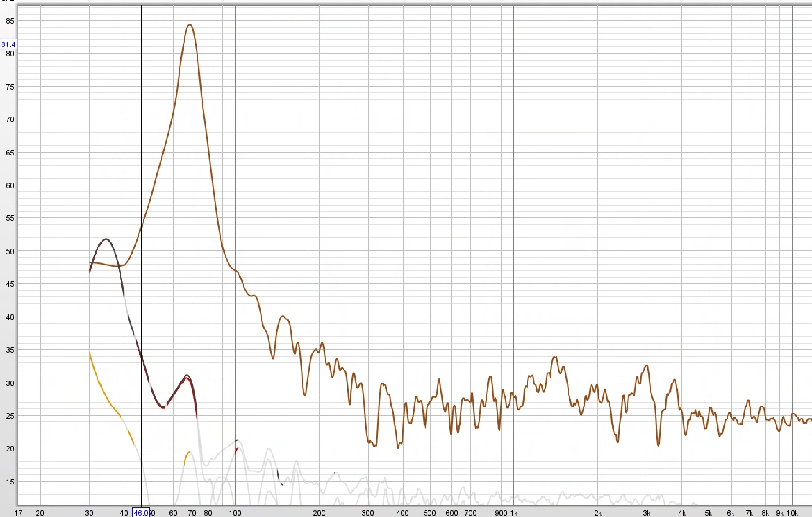Select the 100 Hz frequency axis label
This screenshot has height=517, width=812.
235,513
